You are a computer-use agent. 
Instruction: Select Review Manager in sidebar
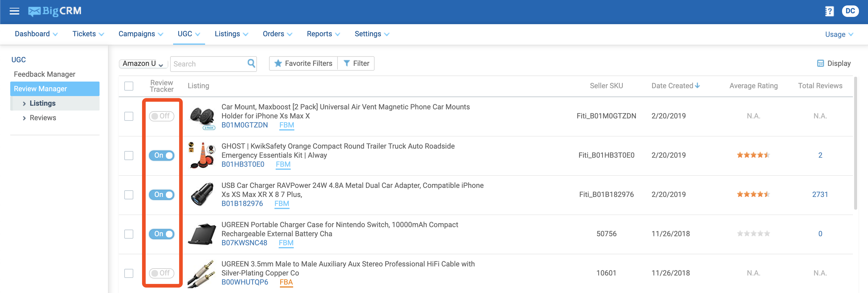[x=55, y=89]
